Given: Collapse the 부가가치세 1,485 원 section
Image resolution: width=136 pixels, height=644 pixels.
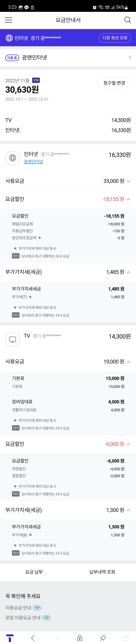Looking at the screenshot, I should (128, 272).
